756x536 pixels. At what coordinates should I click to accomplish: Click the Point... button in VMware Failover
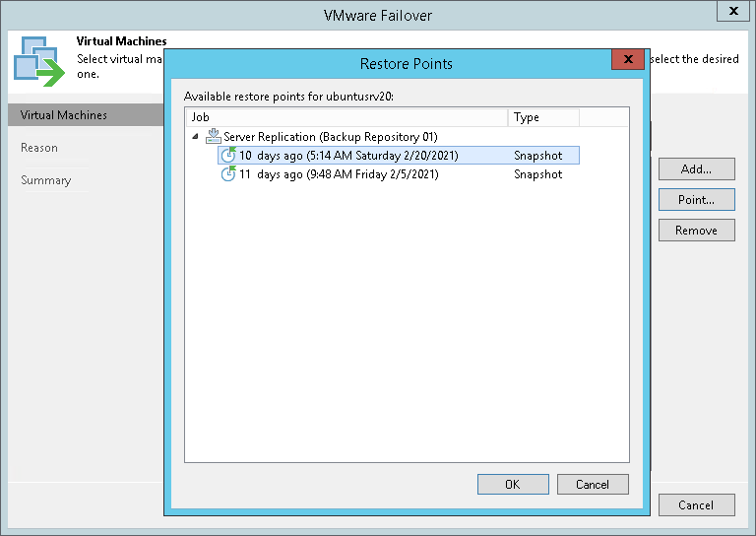tap(697, 199)
